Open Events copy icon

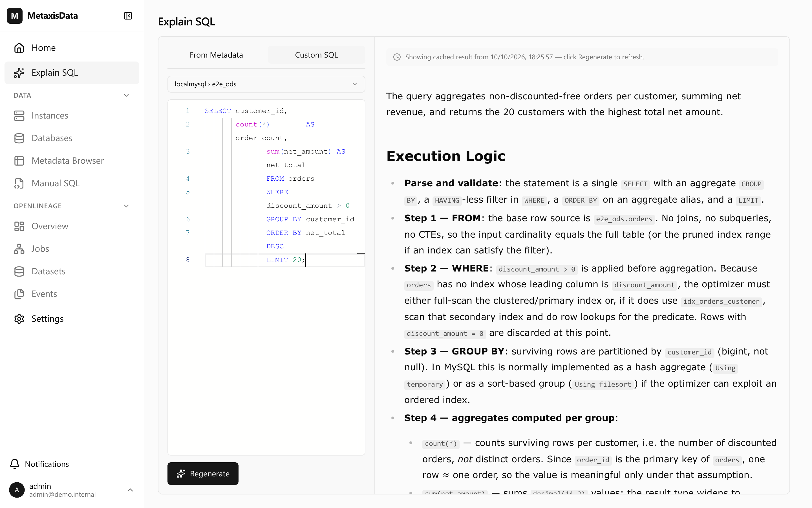(19, 294)
